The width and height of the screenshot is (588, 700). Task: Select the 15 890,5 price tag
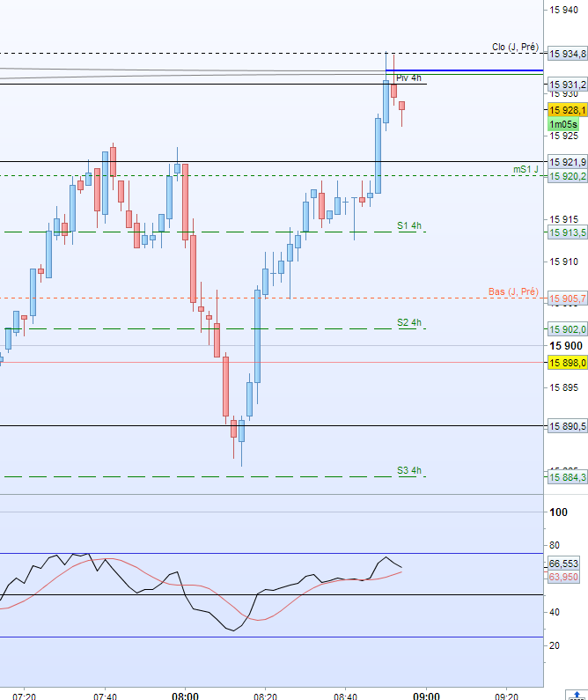pyautogui.click(x=568, y=426)
